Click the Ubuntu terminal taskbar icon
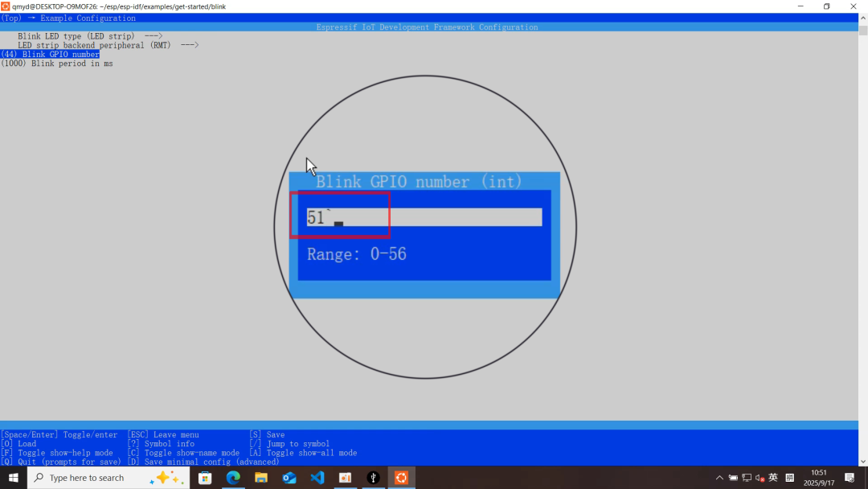Screen dimensions: 868x489 (401, 478)
